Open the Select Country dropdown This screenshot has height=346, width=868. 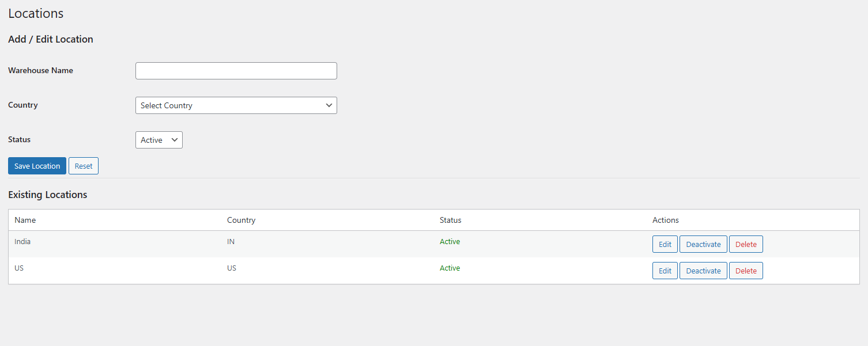(x=236, y=105)
